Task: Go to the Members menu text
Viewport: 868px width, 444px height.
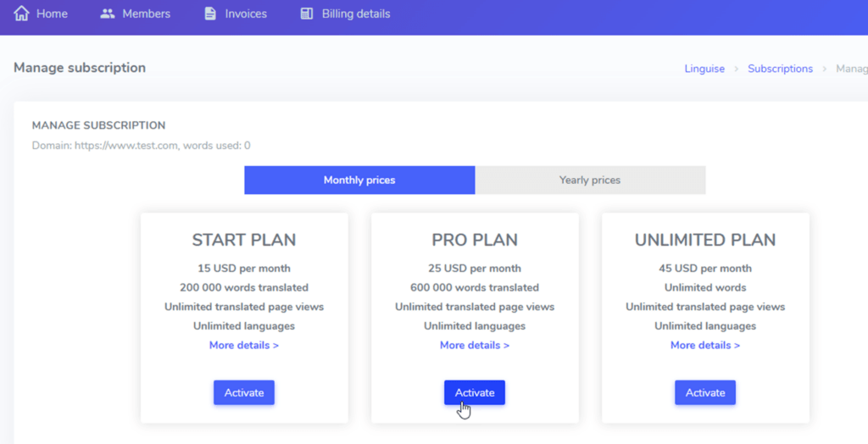Action: point(146,14)
